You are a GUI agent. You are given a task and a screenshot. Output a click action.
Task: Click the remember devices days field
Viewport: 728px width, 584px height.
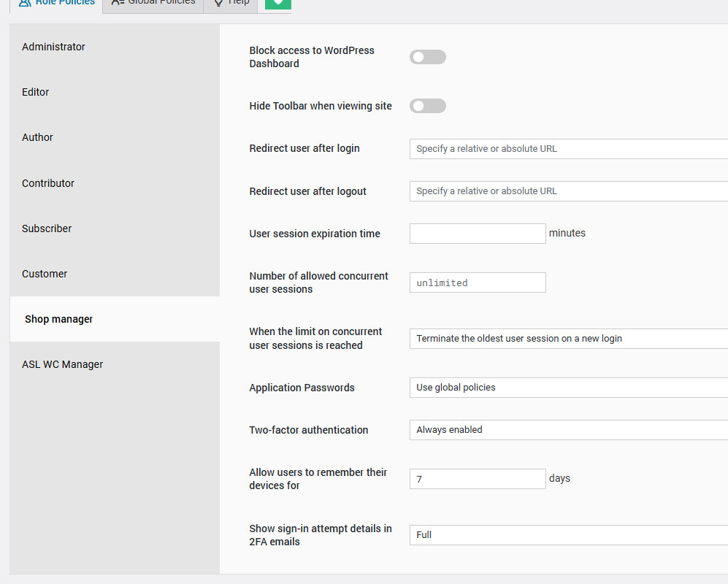pos(478,479)
